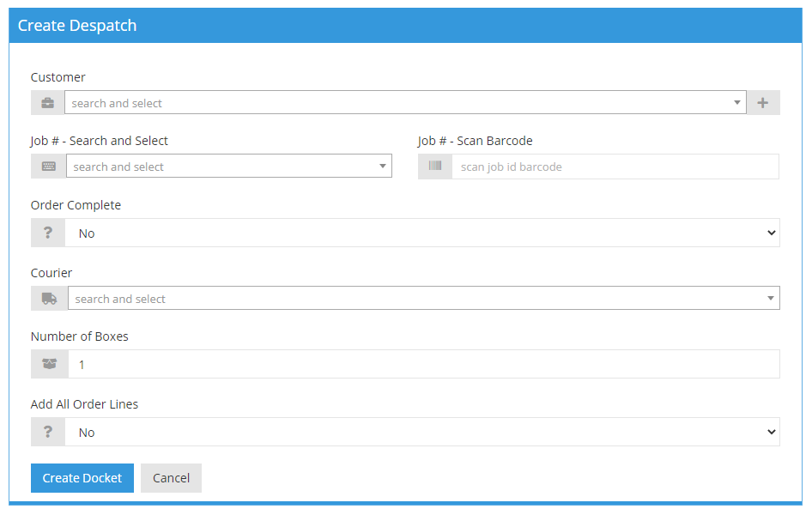Click the plus icon to add new customer
The width and height of the screenshot is (812, 515).
tap(762, 102)
